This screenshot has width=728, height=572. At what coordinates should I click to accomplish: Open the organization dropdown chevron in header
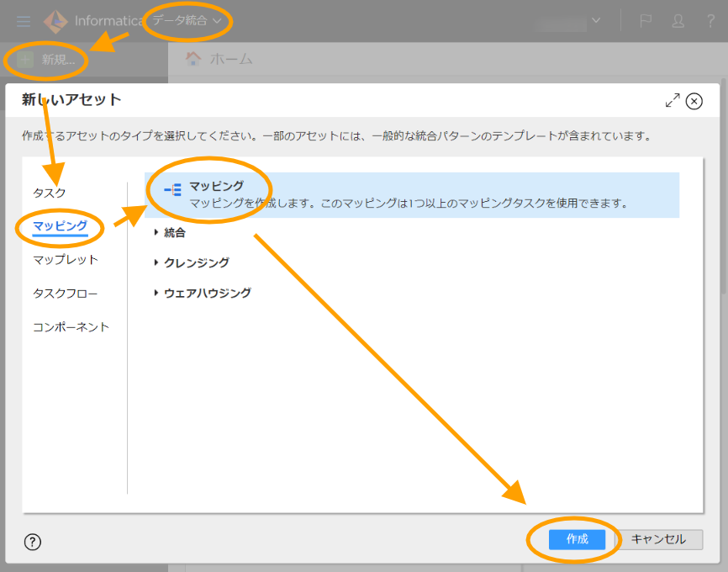click(596, 20)
